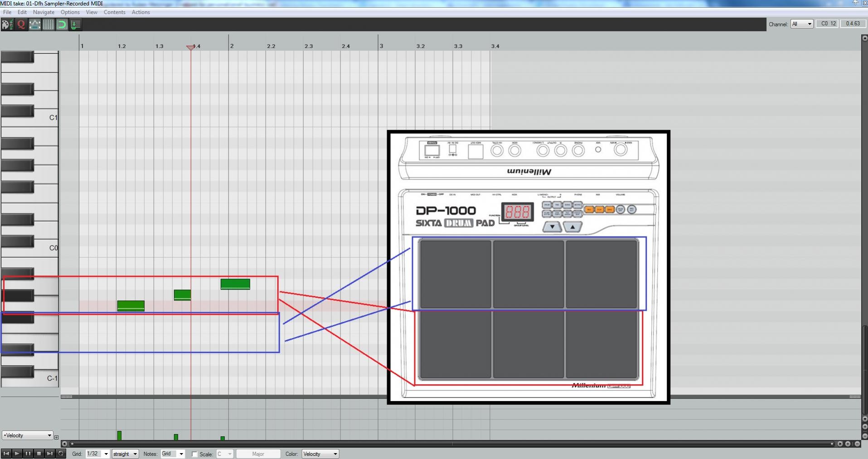The height and width of the screenshot is (459, 868).
Task: Open the Velocity CC lane dropdown
Action: (x=28, y=435)
